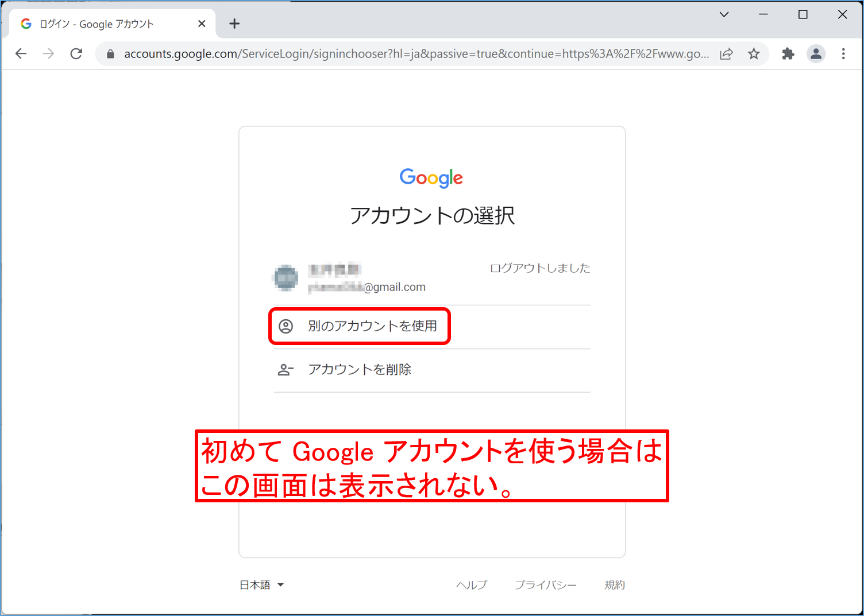Minimize the Chrome window
The height and width of the screenshot is (616, 864).
(763, 14)
